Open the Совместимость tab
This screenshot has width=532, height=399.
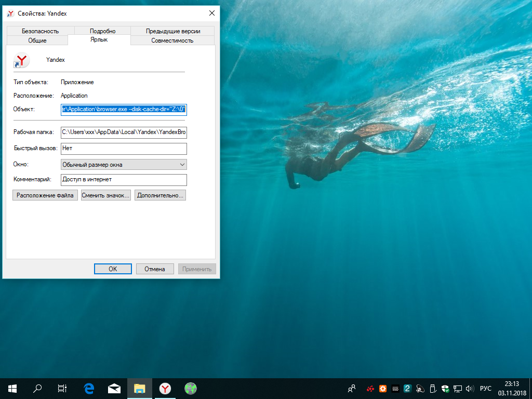(x=172, y=41)
